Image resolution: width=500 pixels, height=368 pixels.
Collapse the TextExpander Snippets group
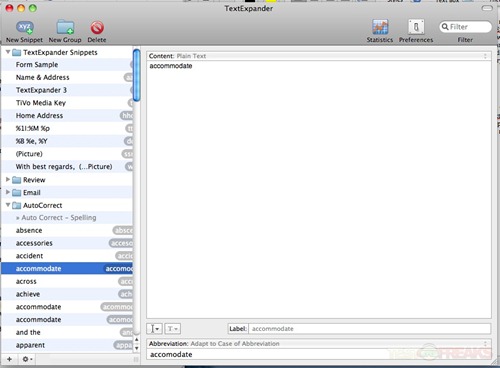click(8, 52)
